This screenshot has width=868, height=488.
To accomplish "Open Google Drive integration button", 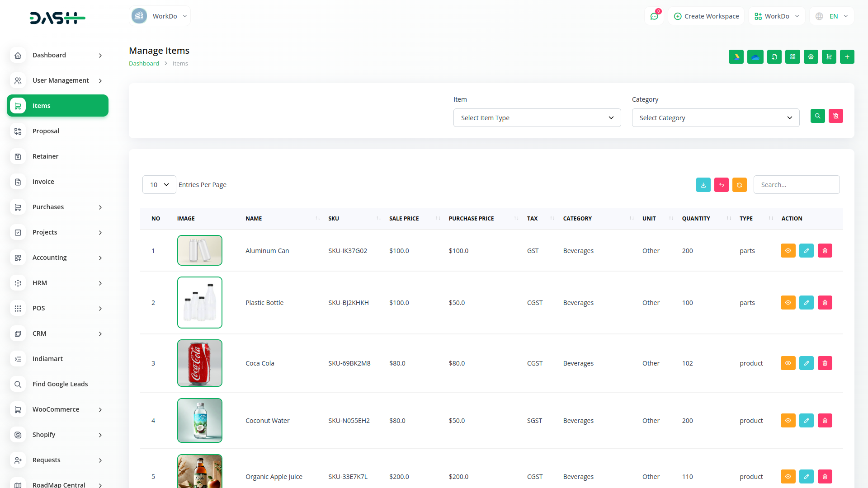I will coord(736,57).
